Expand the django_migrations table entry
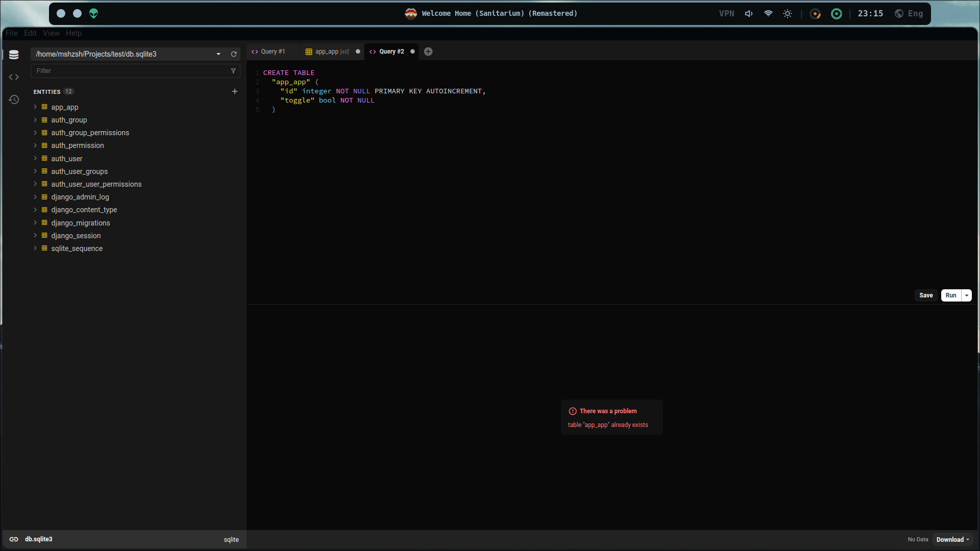Screen dimensions: 980x551 35,223
